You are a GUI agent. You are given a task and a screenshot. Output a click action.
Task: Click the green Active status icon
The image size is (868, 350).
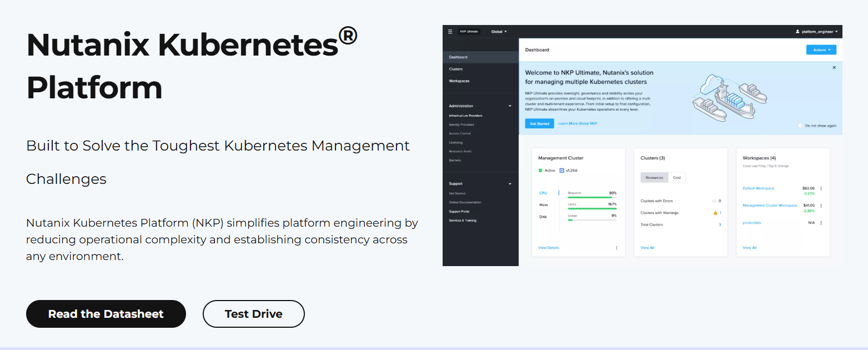[x=540, y=171]
